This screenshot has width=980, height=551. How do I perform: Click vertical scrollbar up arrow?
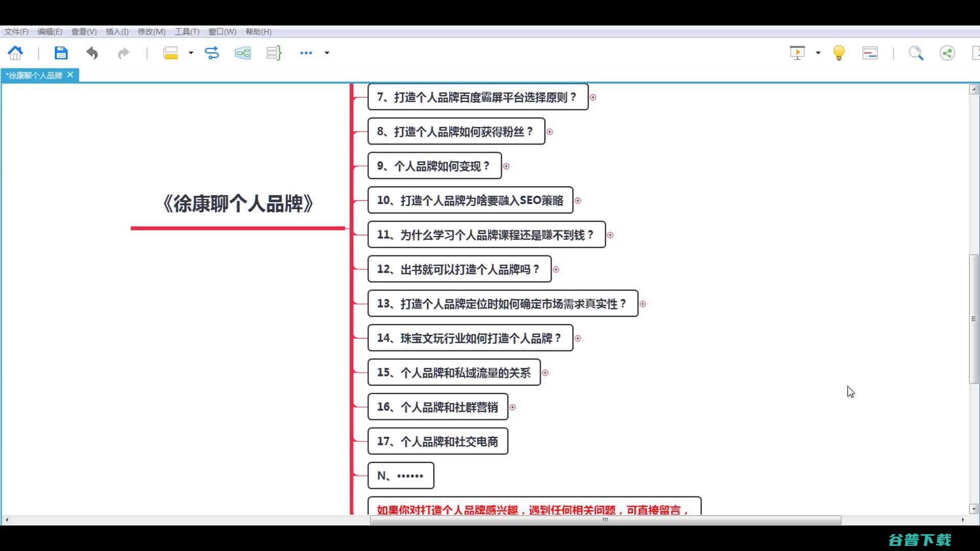974,89
